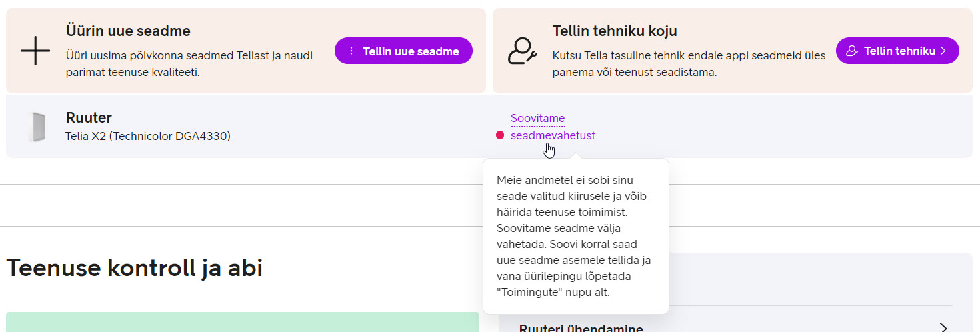980x332 pixels.
Task: Open the Ruuteri ühendamine row
Action: point(580,328)
